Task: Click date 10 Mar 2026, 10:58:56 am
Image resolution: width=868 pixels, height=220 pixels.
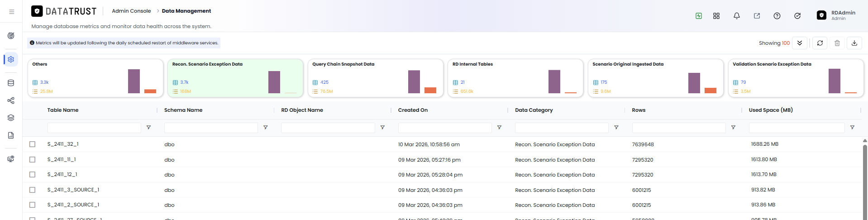Action: (x=429, y=144)
